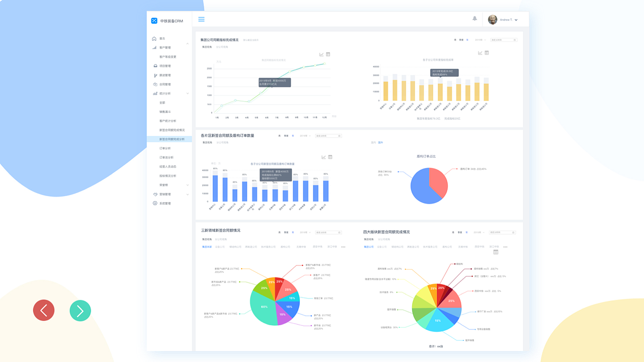The width and height of the screenshot is (644, 362).
Task: Click the notification bell icon
Action: pos(474,19)
